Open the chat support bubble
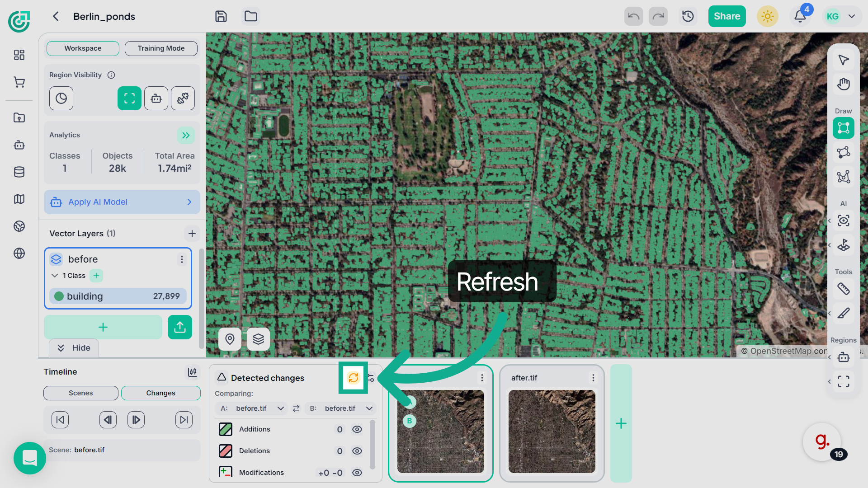Screen dimensions: 868x488 tap(30, 458)
